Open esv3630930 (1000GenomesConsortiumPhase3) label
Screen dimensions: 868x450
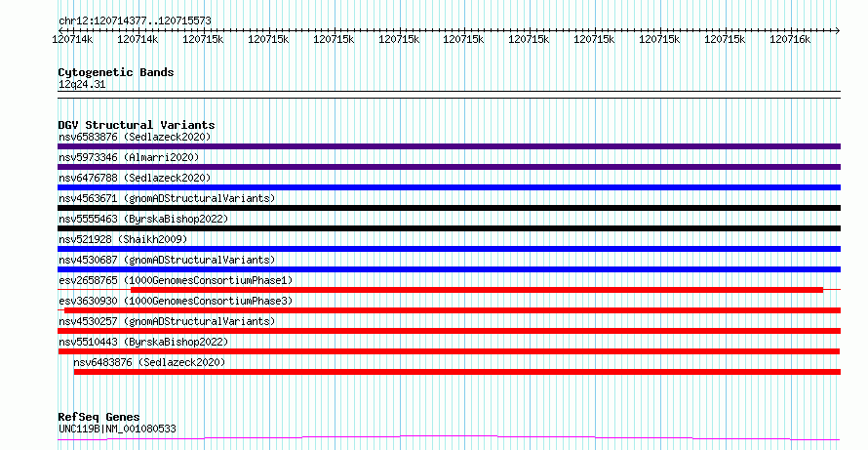[176, 301]
